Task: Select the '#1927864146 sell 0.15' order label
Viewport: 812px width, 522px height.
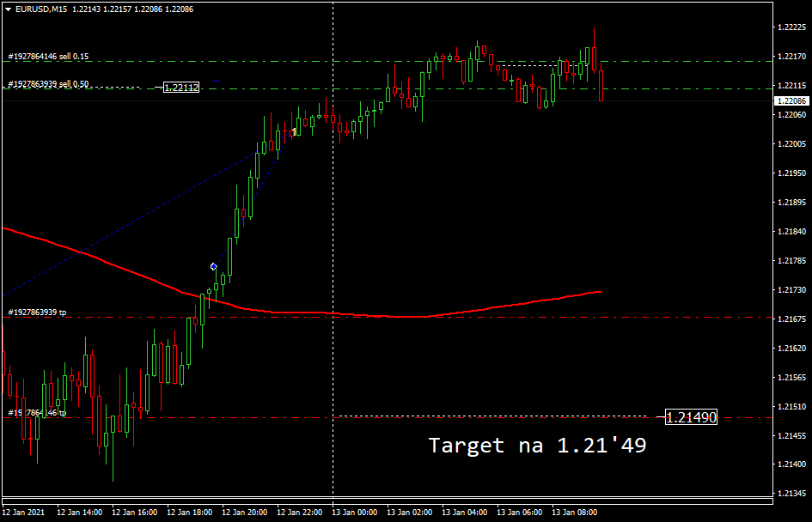Action: click(48, 57)
